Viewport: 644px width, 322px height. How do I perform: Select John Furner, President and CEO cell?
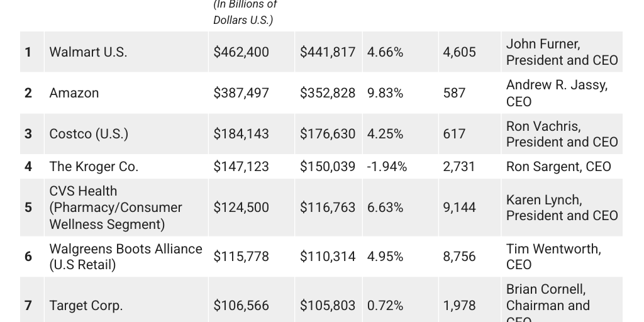(562, 52)
